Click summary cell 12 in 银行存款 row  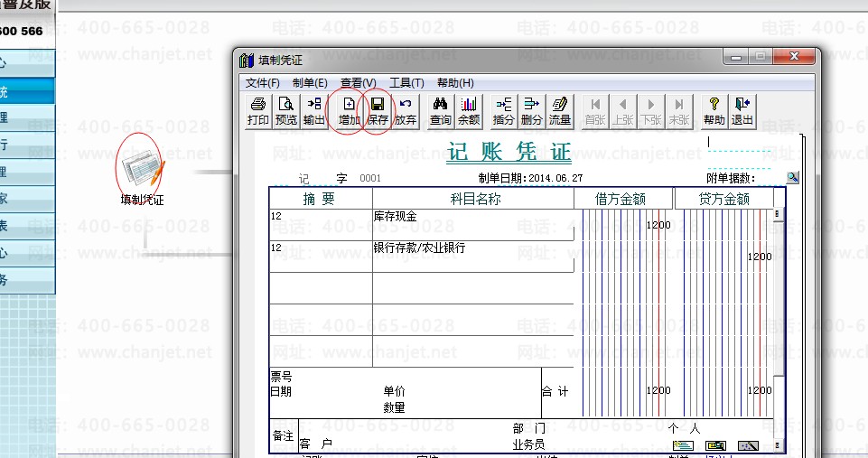pos(321,257)
